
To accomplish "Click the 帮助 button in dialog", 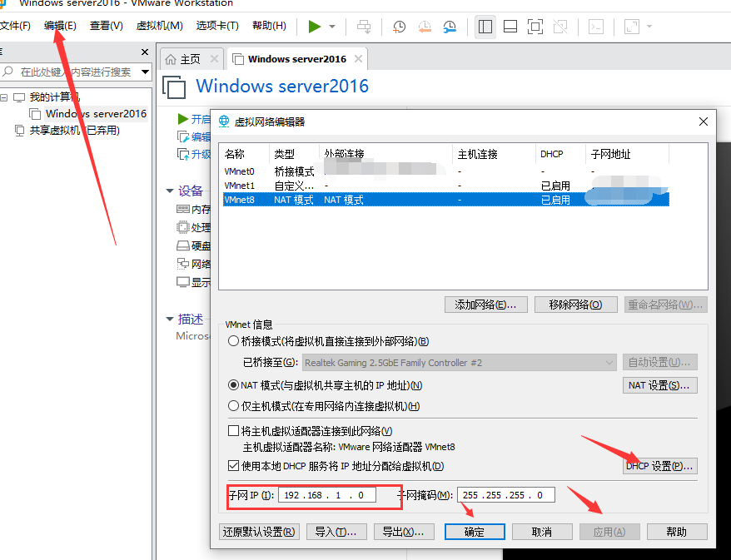I will point(677,532).
